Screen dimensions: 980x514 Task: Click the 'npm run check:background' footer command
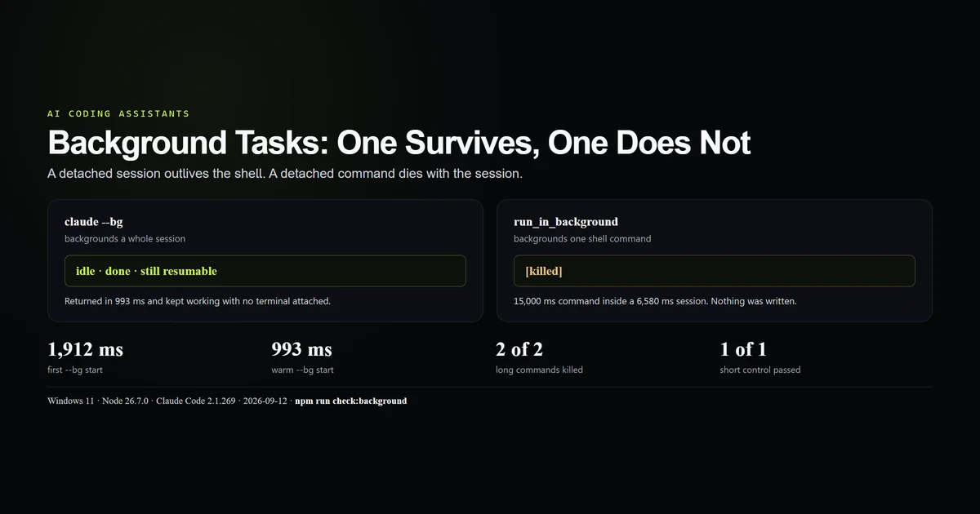(x=351, y=401)
